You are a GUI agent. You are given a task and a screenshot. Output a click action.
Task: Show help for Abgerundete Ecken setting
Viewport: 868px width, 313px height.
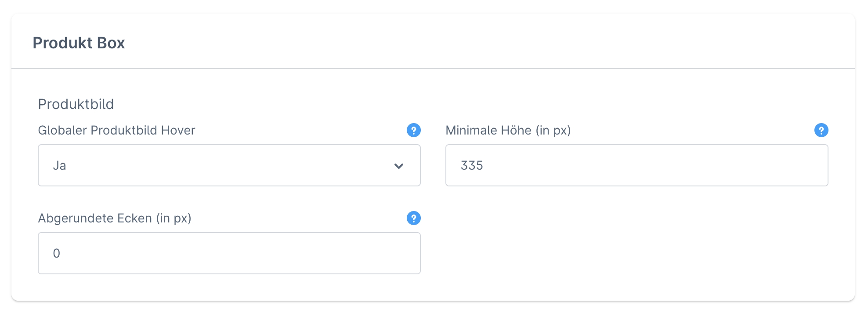click(x=413, y=218)
